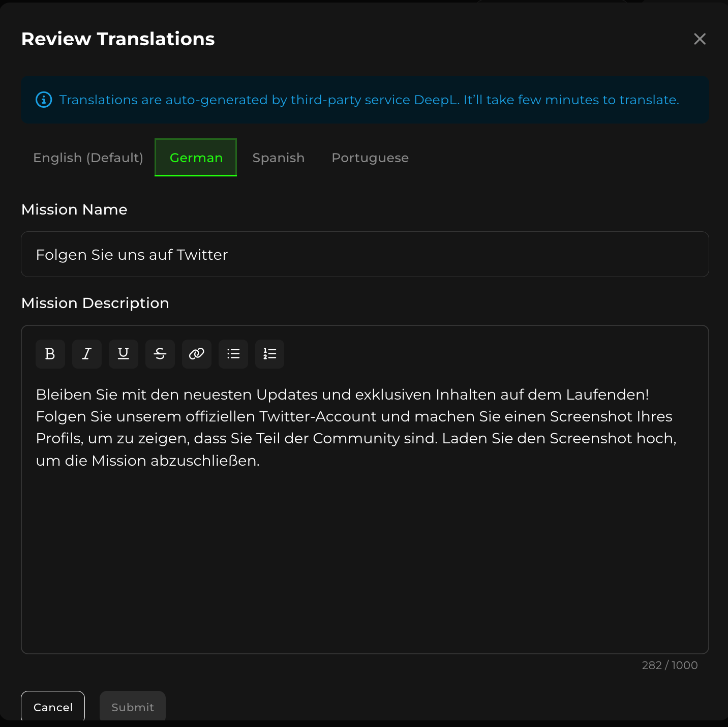The image size is (728, 727).
Task: Submit the reviewed translations
Action: tap(133, 707)
